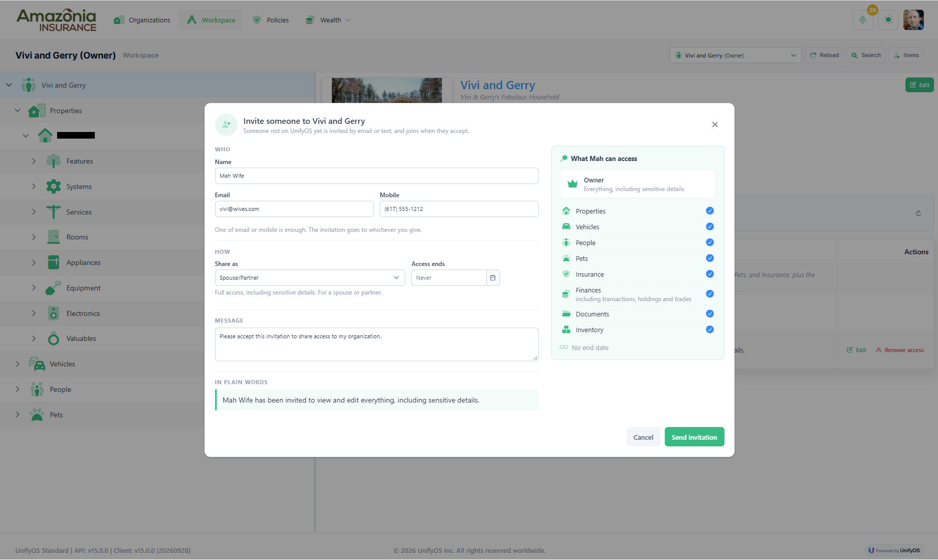Uncheck Properties access checkbox

click(710, 211)
